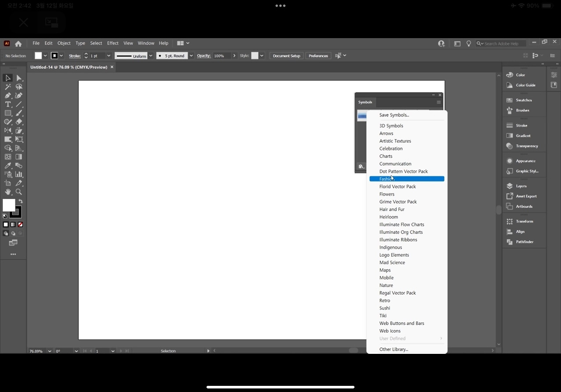
Task: Select the Rectangle tool
Action: 8,113
